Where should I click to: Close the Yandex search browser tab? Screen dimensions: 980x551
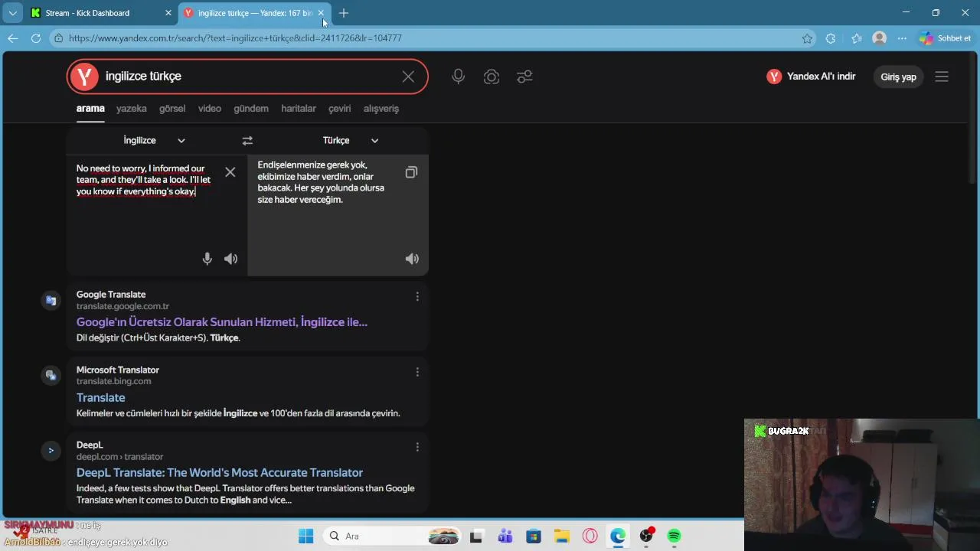click(321, 13)
